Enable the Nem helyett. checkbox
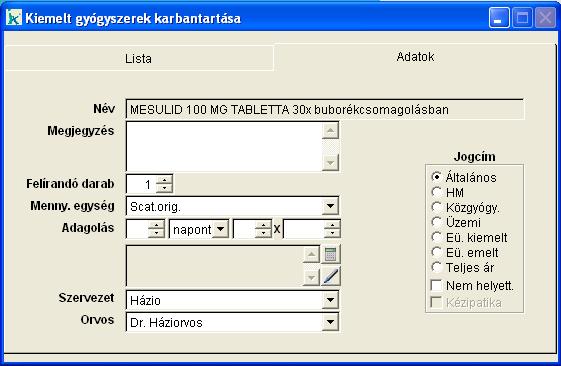The image size is (561, 366). (436, 285)
